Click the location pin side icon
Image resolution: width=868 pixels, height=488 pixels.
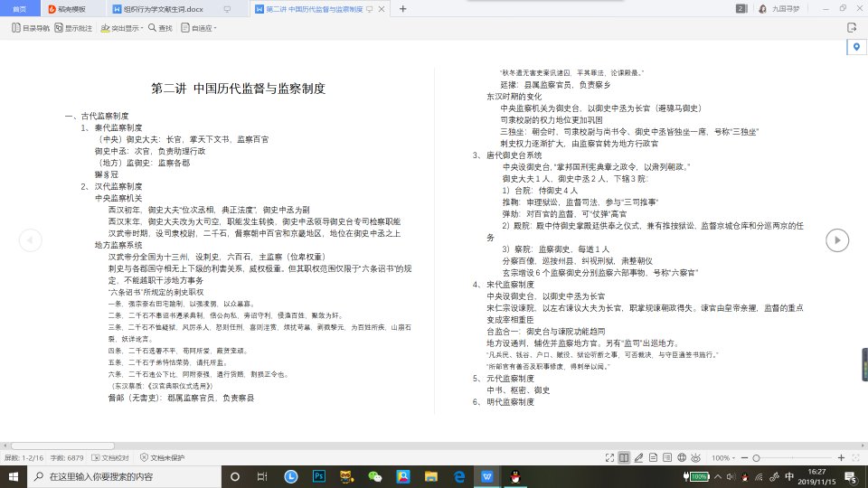coord(856,47)
